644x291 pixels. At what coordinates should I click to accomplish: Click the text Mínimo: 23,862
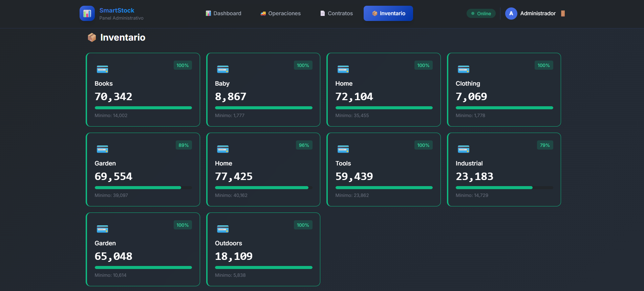click(x=352, y=196)
